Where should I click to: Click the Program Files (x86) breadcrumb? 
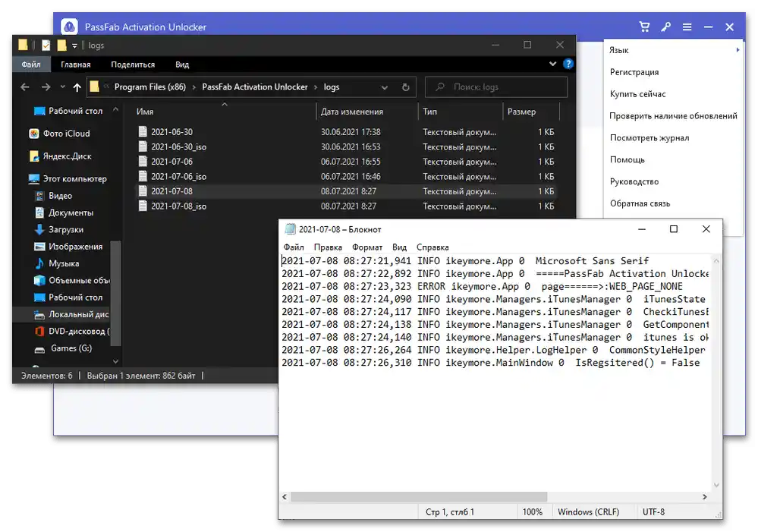click(150, 87)
